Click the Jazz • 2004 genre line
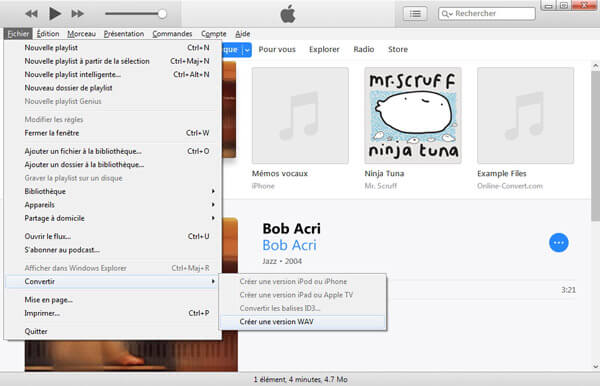600x386 pixels. click(x=282, y=261)
